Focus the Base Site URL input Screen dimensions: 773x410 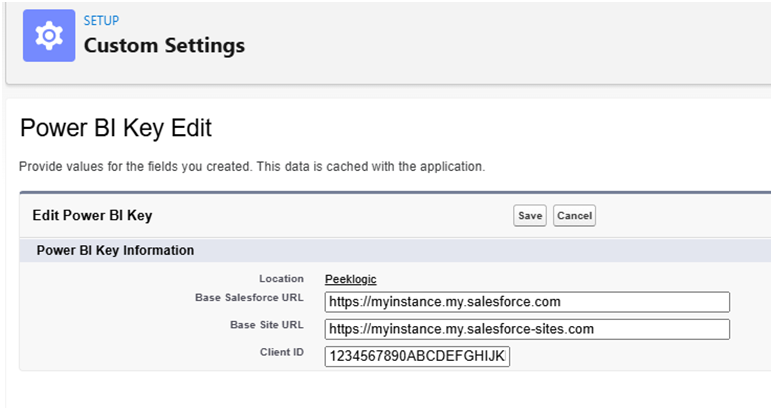(527, 329)
